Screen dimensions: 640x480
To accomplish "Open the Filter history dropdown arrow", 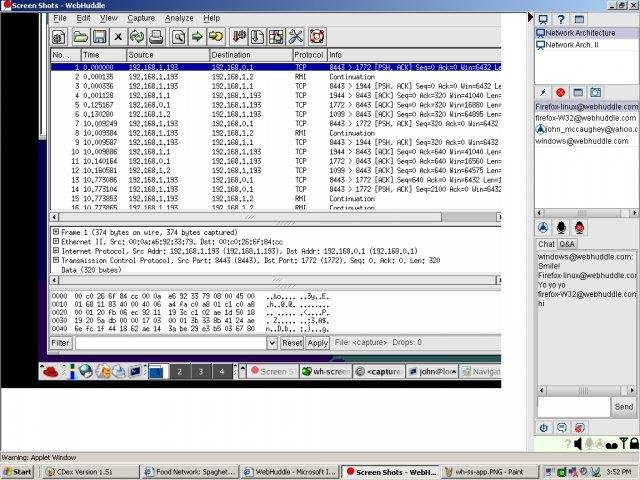I will (272, 343).
